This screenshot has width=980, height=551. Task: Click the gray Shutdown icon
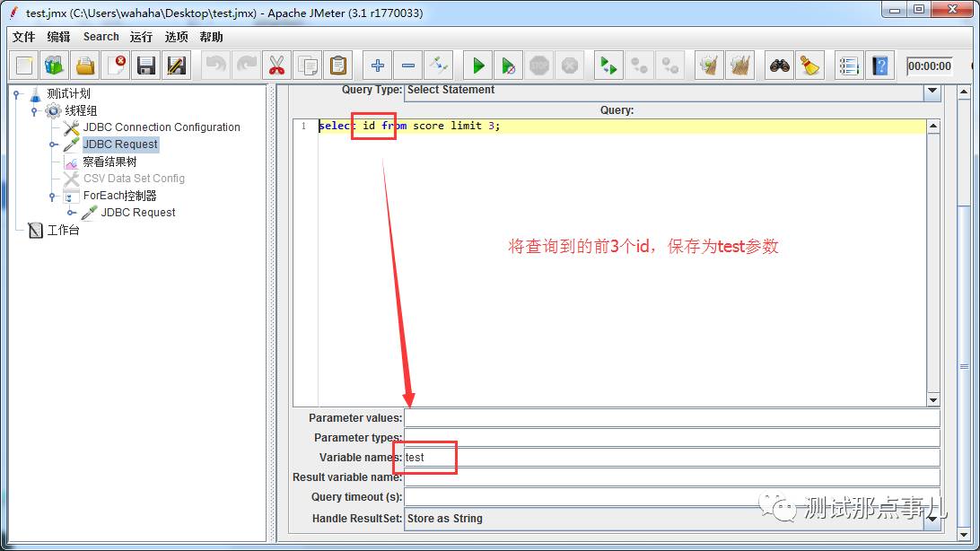coord(569,65)
